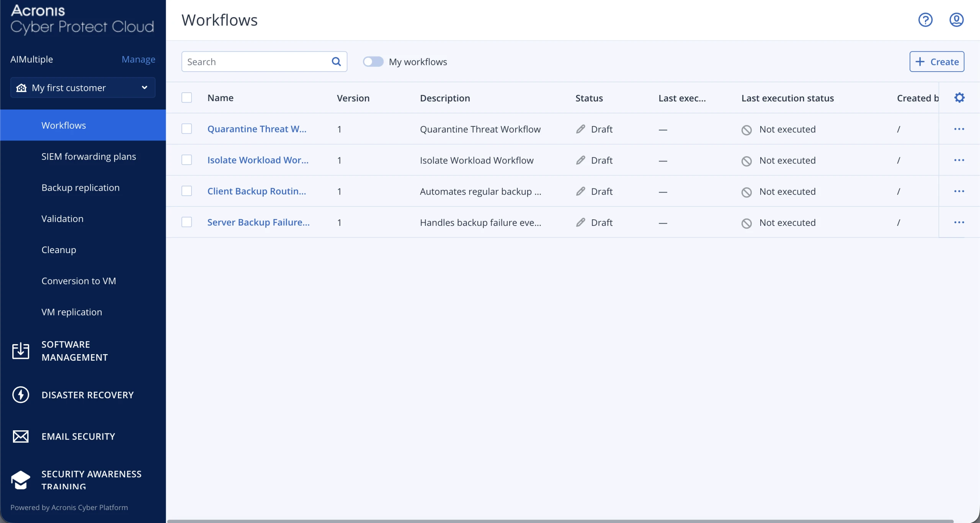
Task: Open more actions for Quarantine Threat Workflow
Action: point(959,129)
